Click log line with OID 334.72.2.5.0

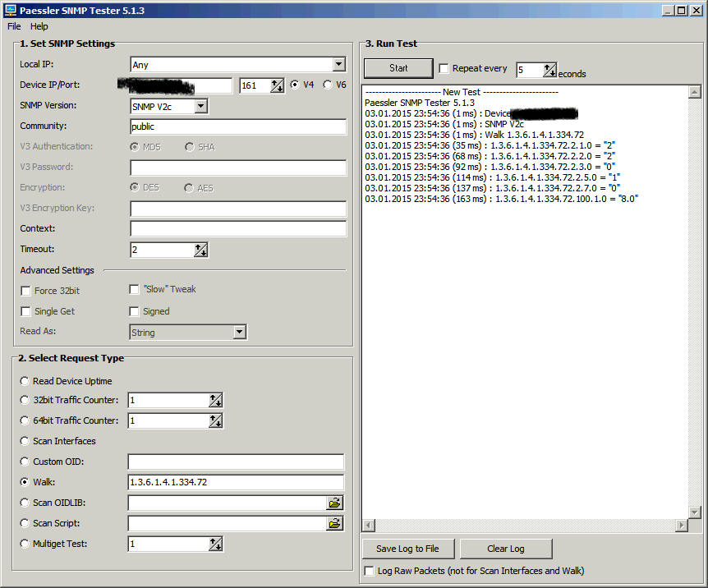click(x=492, y=177)
